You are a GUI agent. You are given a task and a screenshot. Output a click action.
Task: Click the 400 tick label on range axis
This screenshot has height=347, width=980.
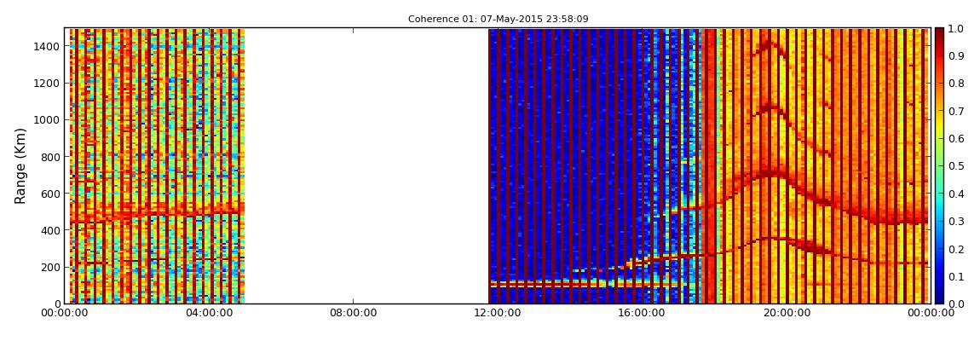pos(50,230)
